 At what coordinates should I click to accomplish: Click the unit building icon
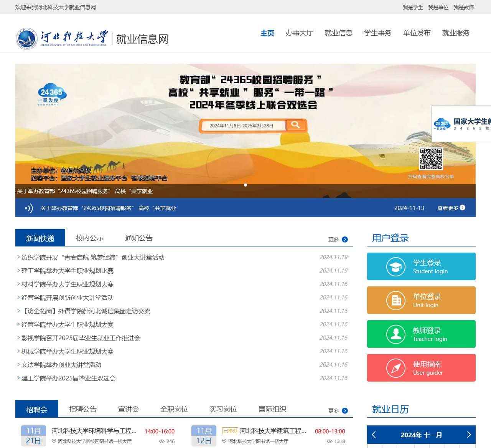tap(396, 301)
